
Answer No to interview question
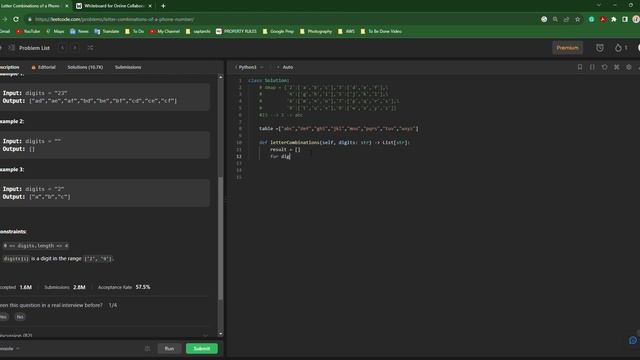[20, 317]
